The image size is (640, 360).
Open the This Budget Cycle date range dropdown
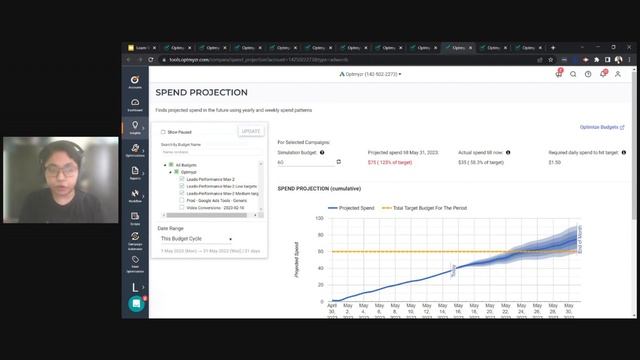click(196, 238)
